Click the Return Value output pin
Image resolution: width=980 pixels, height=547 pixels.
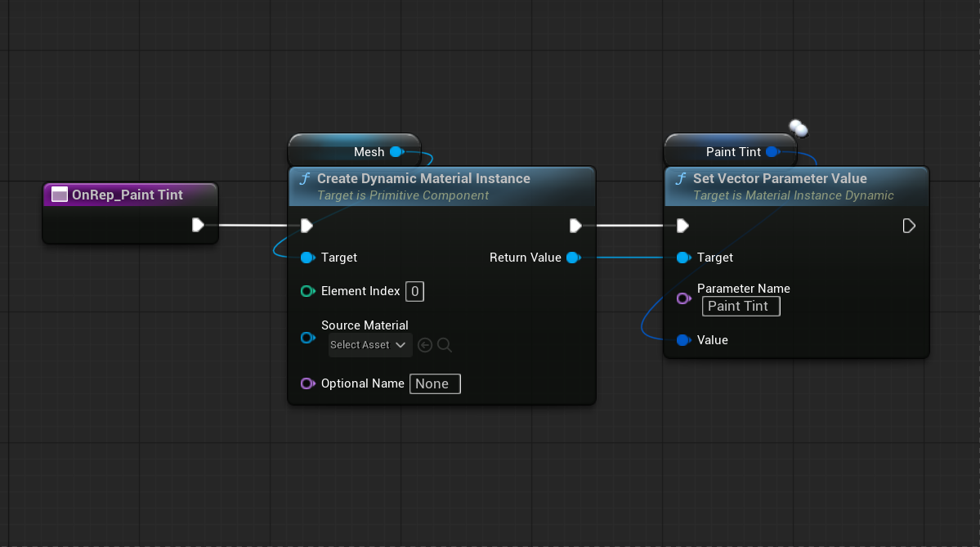pos(573,258)
